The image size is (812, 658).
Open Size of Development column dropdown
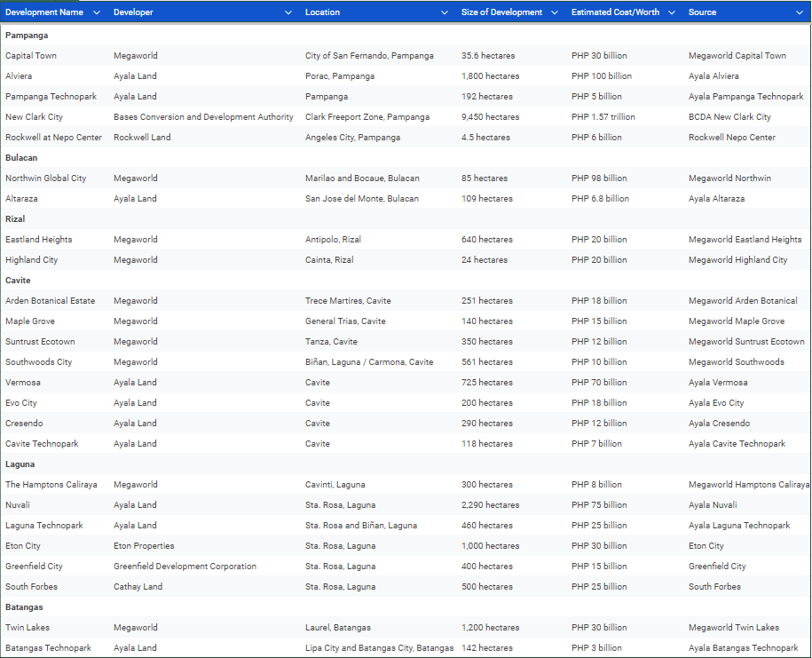(555, 12)
